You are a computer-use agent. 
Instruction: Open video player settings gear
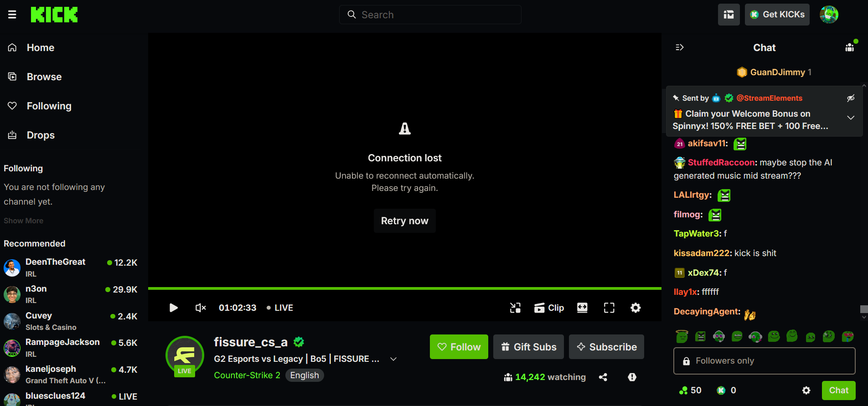(635, 308)
